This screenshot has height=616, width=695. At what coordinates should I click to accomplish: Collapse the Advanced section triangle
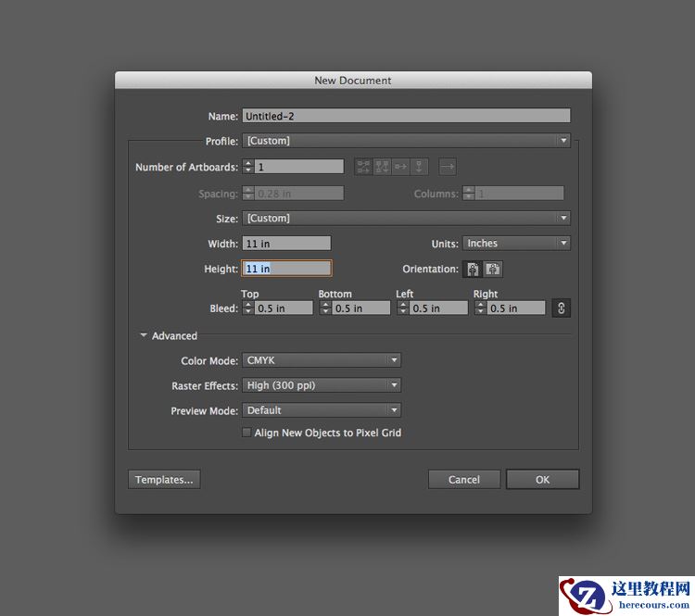pos(144,335)
